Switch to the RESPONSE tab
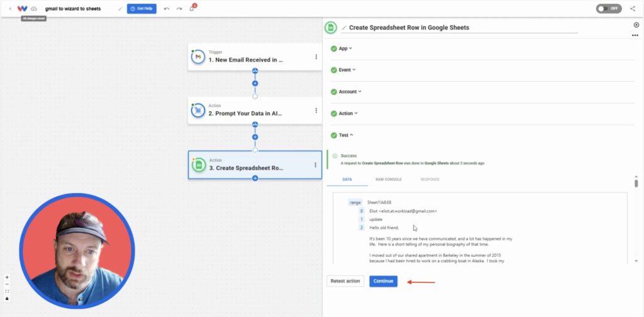644x317 pixels. [430, 179]
